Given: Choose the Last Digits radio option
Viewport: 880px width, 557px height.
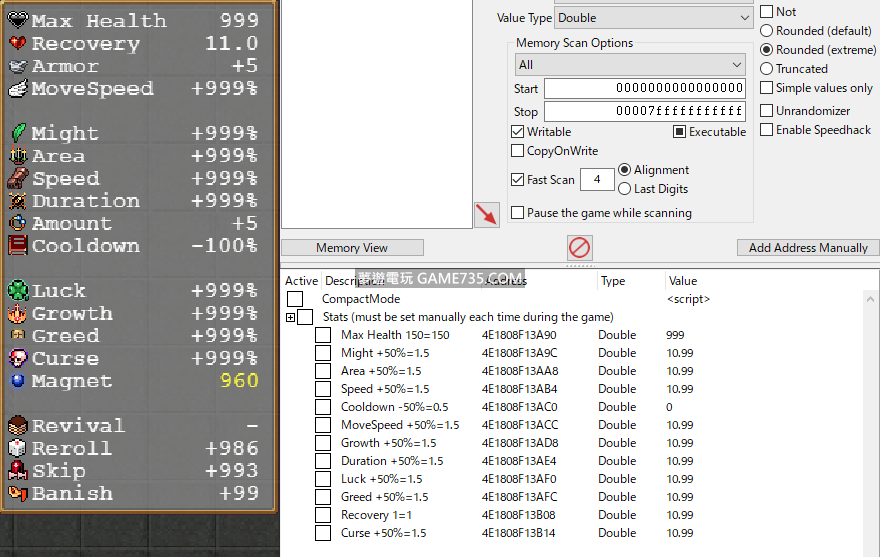Looking at the screenshot, I should pos(625,189).
